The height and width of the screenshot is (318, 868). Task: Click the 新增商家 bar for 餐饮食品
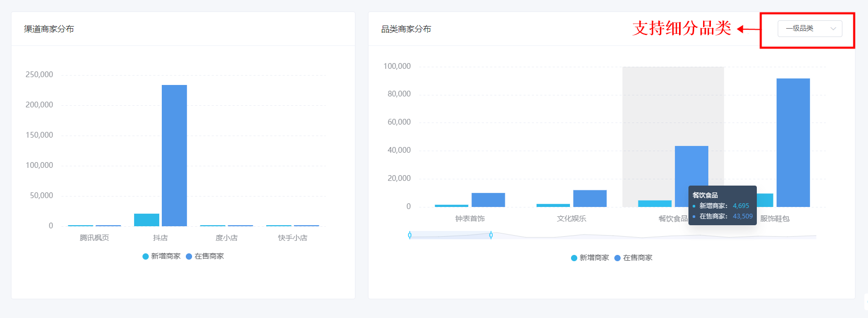click(655, 204)
